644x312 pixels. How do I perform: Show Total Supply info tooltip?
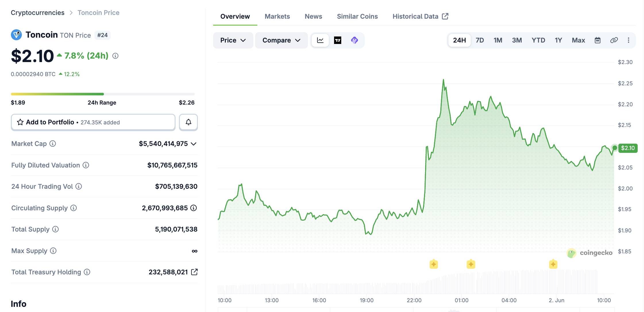[55, 229]
